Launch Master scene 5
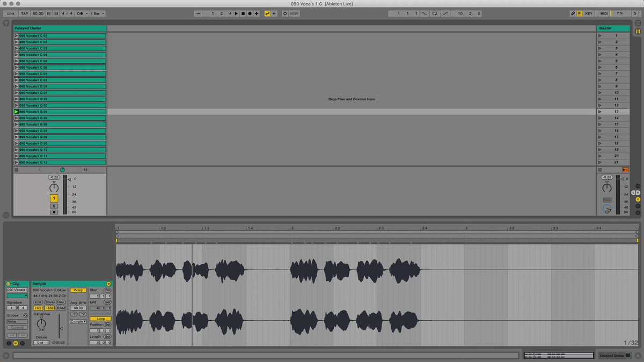 (x=599, y=61)
